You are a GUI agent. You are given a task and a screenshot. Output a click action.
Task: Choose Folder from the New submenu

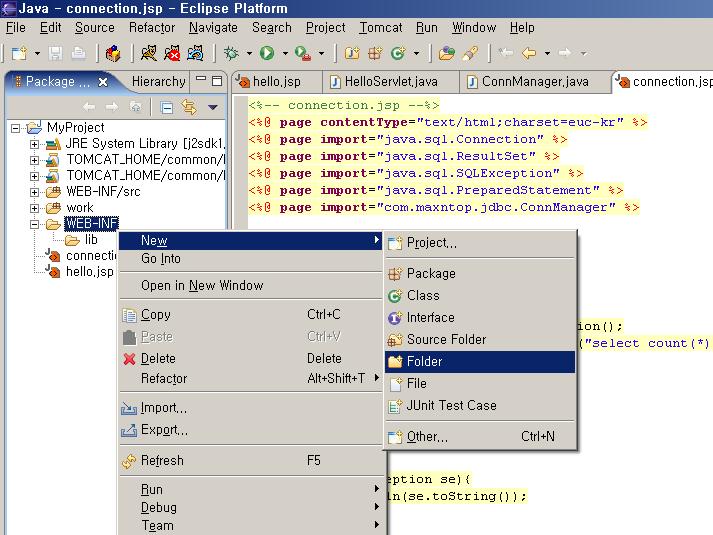[424, 361]
